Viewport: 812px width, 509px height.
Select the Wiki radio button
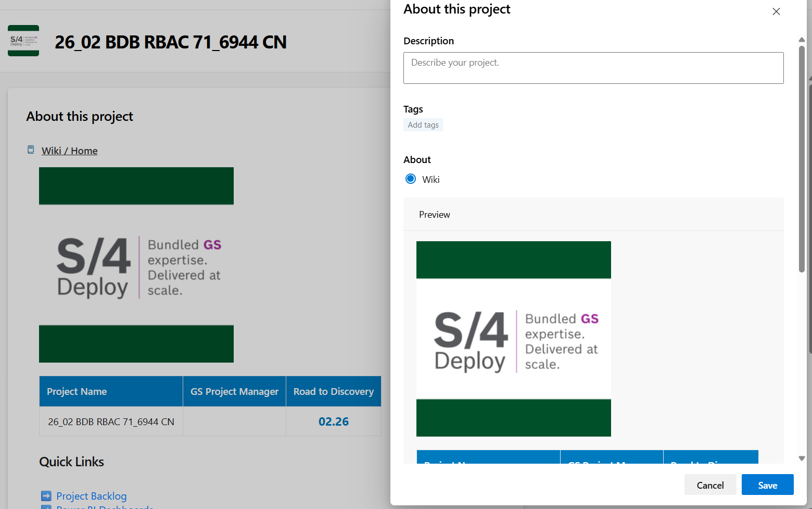pos(411,179)
